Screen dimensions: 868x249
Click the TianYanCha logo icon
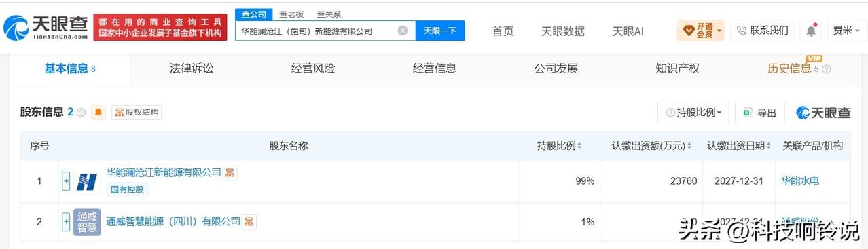click(16, 27)
